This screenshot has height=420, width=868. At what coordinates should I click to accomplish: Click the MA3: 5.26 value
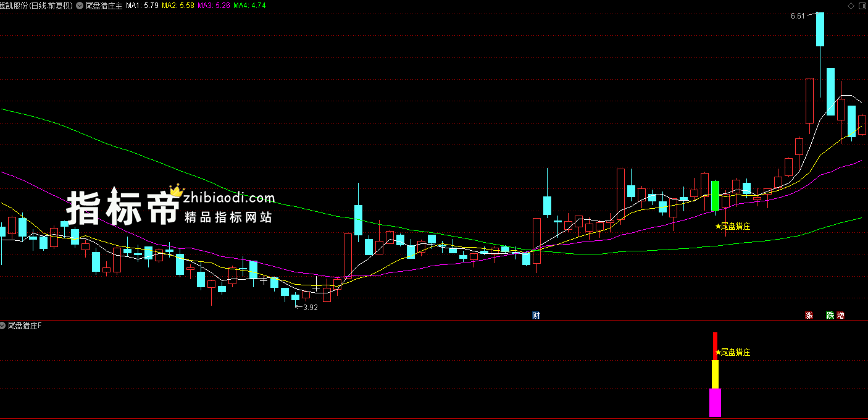(214, 5)
